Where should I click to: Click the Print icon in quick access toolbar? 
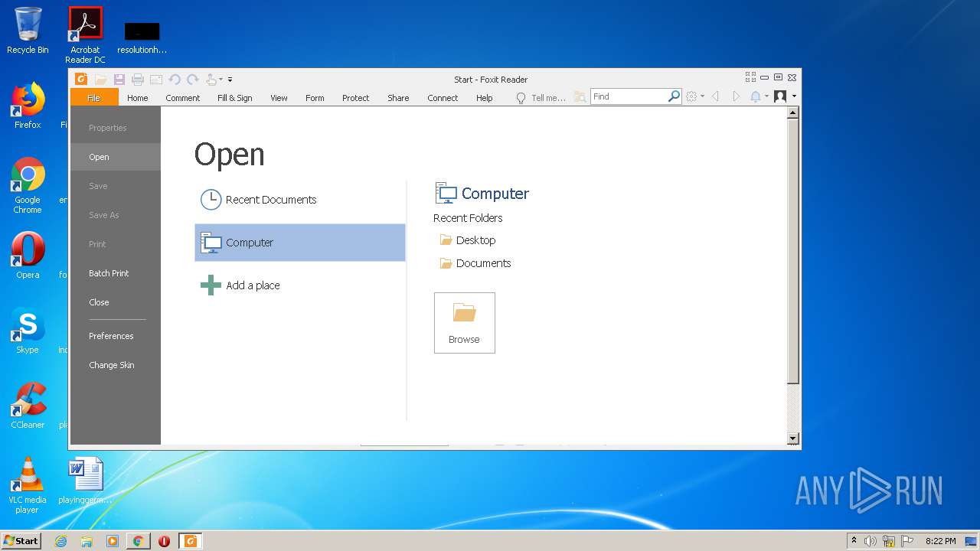(x=138, y=79)
